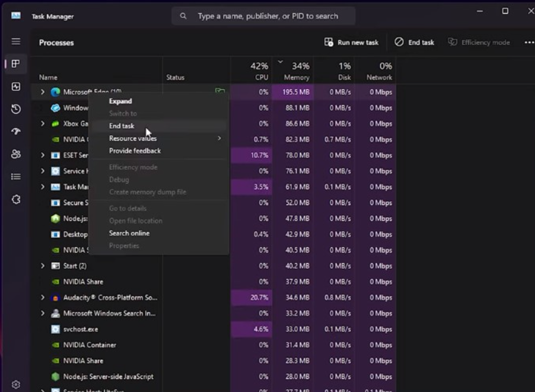Select the NVIDIA Share row with 37.9 MB
The height and width of the screenshot is (392, 535).
point(213,282)
